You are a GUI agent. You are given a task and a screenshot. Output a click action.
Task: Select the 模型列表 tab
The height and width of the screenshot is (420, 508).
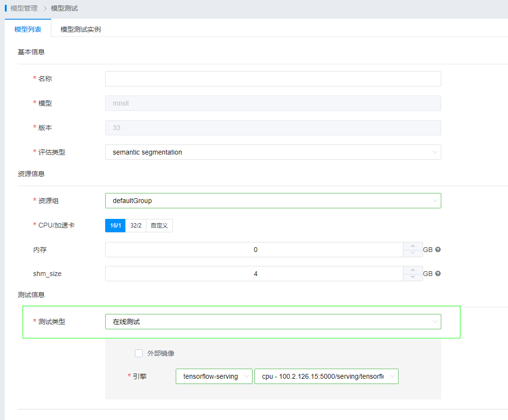[28, 29]
